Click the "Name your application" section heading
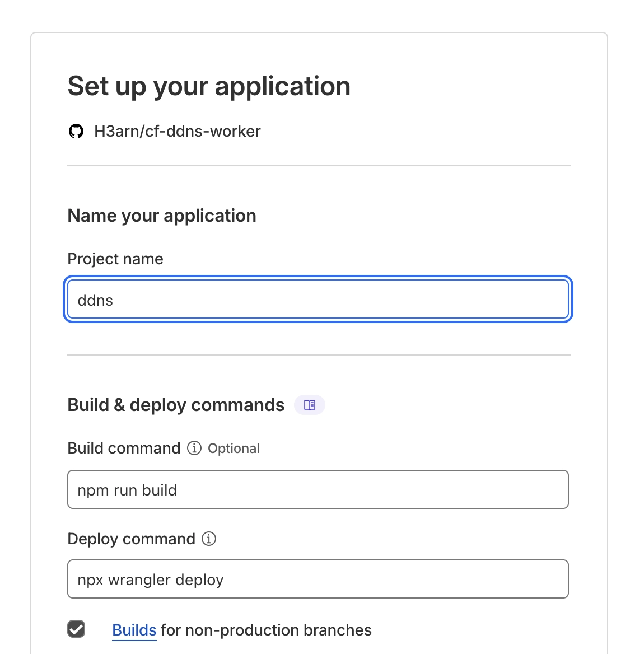 click(162, 216)
